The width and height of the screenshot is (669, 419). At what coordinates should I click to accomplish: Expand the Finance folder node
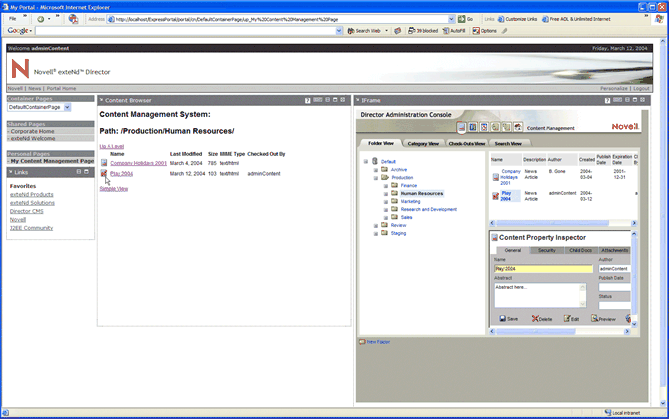[x=386, y=186]
